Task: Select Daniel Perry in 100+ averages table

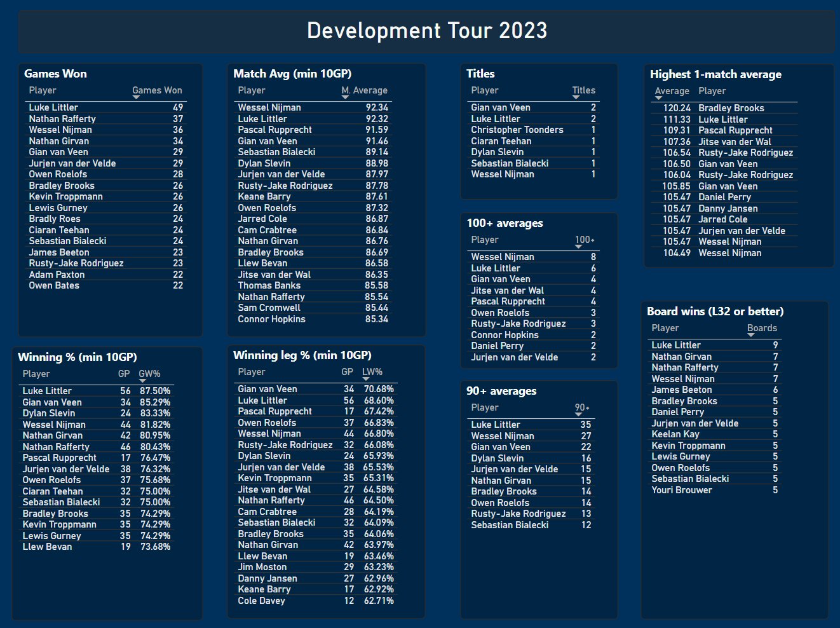Action: (498, 346)
